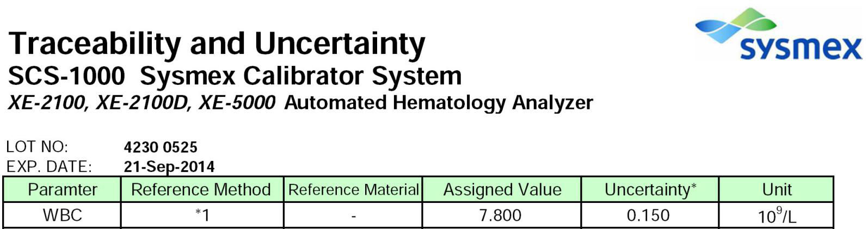Screen dimensions: 868x229
Task: Select the lot number 4230 0525
Action: point(161,147)
